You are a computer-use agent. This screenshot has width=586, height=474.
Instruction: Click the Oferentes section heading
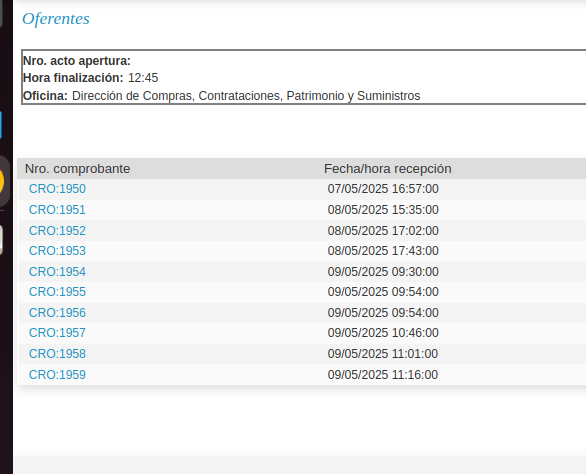(x=56, y=19)
